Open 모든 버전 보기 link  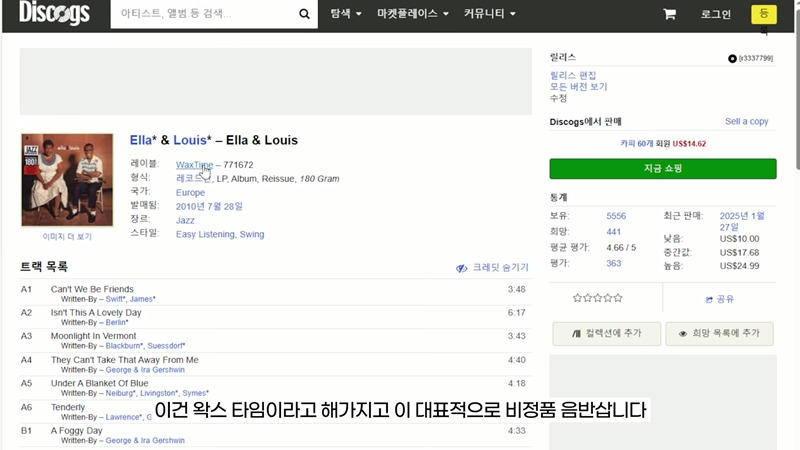[579, 87]
